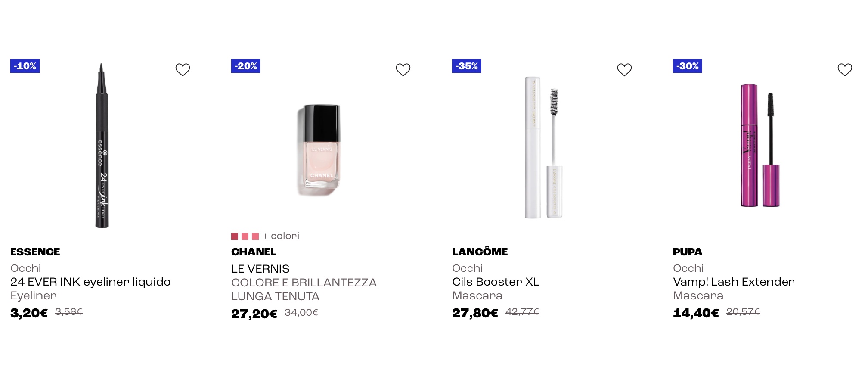The image size is (868, 367).
Task: Add Essence eyeliner to wishlist heart
Action: (183, 69)
